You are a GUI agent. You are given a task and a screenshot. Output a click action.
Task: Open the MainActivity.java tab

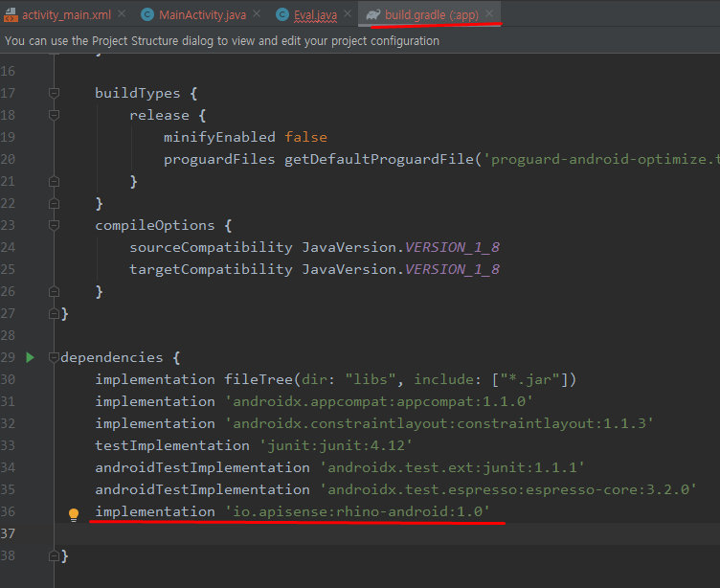pyautogui.click(x=202, y=15)
